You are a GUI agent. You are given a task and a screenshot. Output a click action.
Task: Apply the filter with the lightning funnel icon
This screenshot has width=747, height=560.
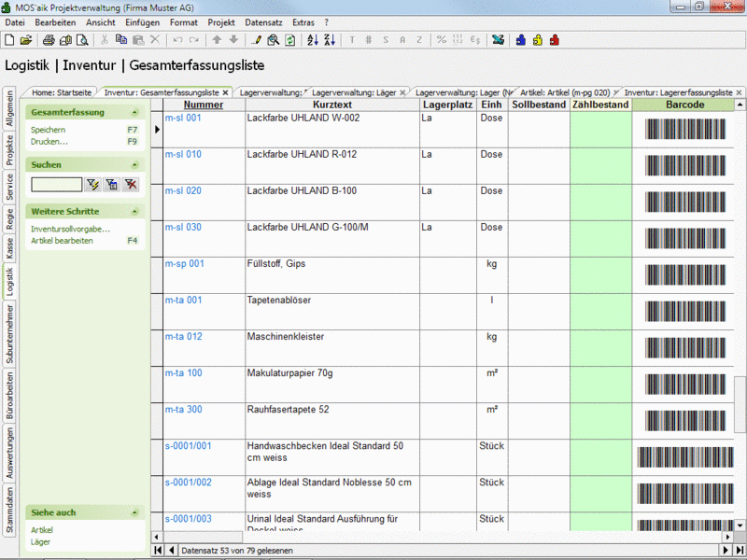click(x=92, y=184)
